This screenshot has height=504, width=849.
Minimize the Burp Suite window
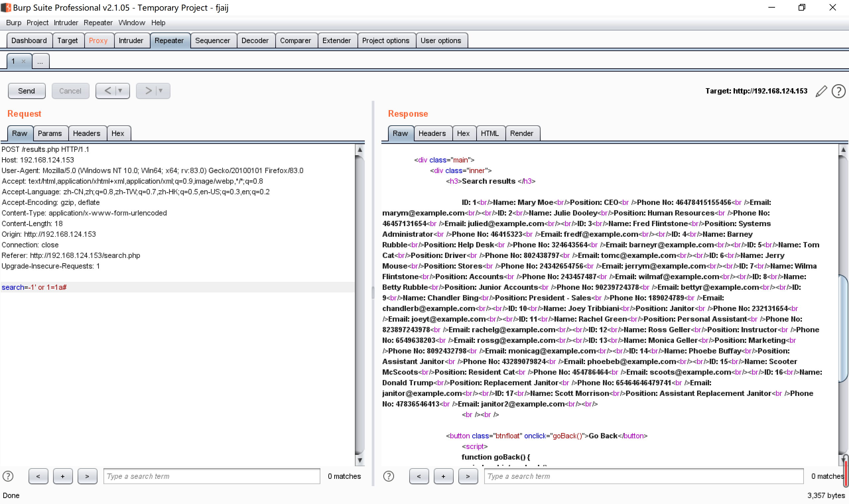pyautogui.click(x=772, y=8)
